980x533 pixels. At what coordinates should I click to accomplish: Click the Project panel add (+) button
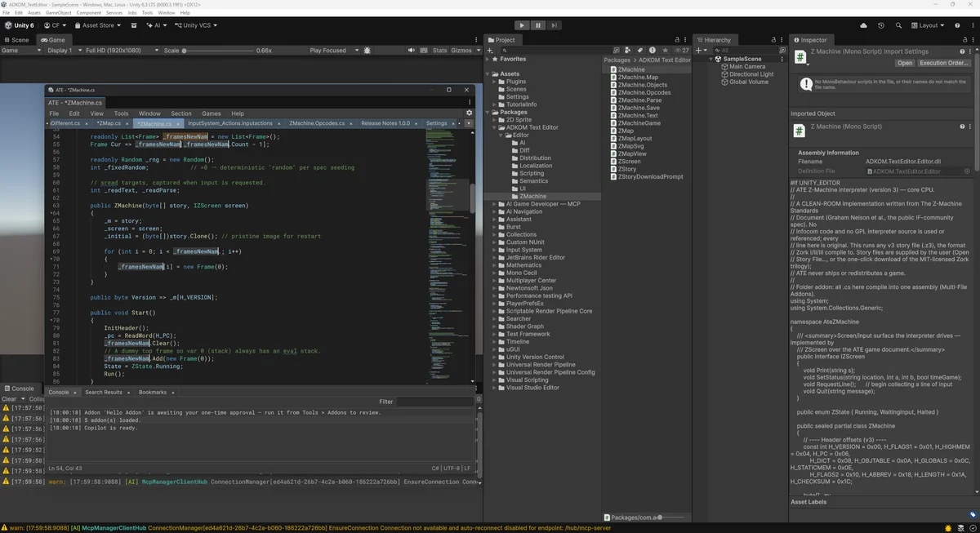490,51
